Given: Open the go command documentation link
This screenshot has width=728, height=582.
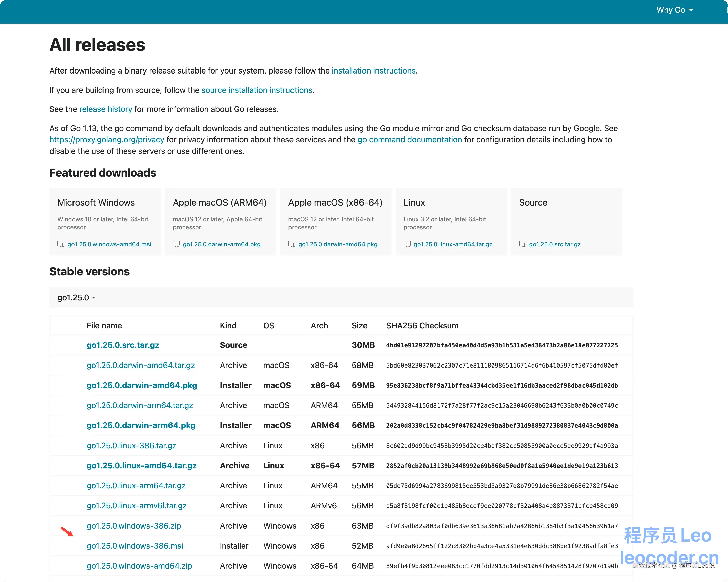Looking at the screenshot, I should (410, 140).
